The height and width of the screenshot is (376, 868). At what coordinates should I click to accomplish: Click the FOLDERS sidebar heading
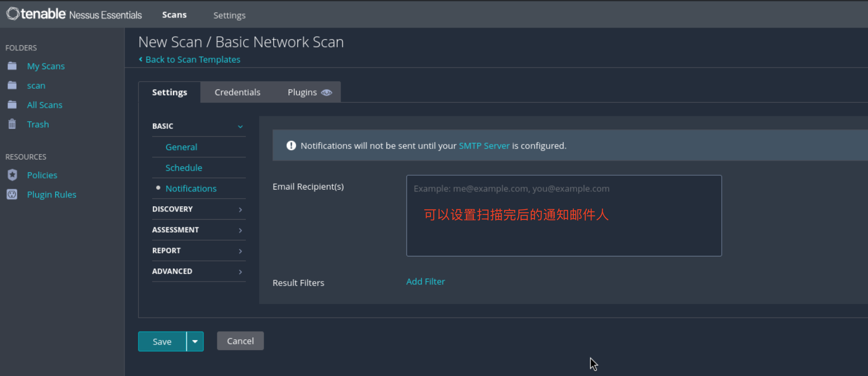coord(21,48)
